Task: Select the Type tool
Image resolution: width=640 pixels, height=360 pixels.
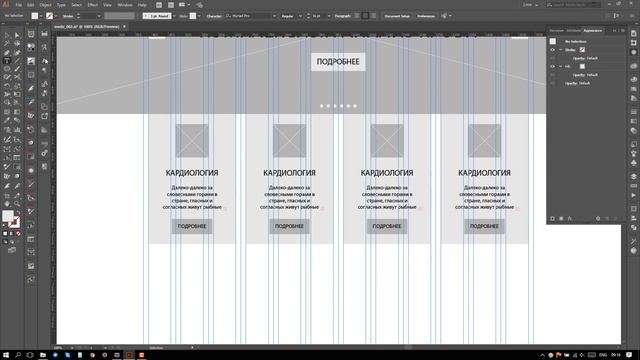Action: 7,61
